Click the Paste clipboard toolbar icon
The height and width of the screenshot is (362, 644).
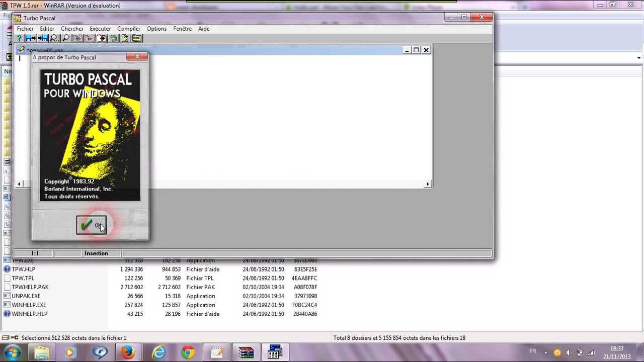(102, 38)
